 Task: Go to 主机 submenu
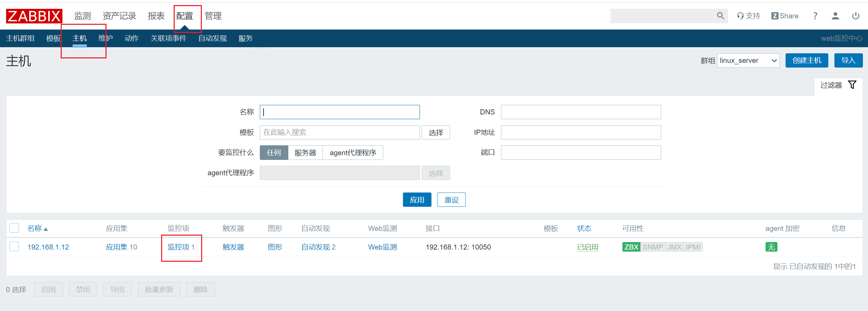click(79, 38)
